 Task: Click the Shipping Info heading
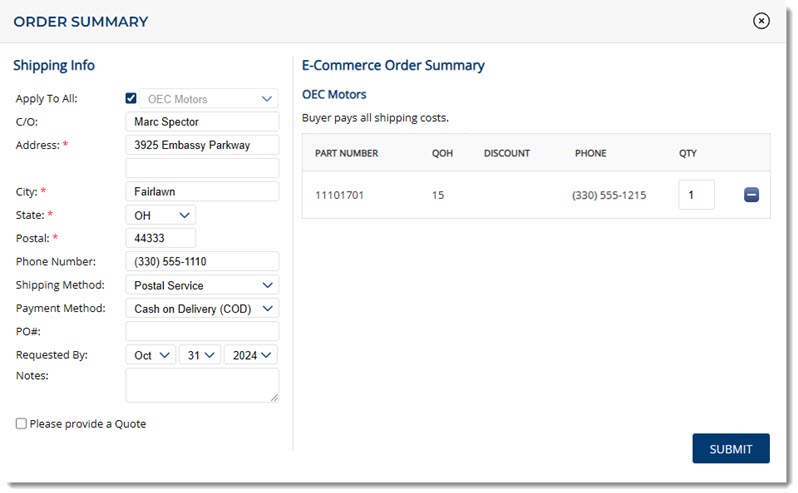coord(54,65)
